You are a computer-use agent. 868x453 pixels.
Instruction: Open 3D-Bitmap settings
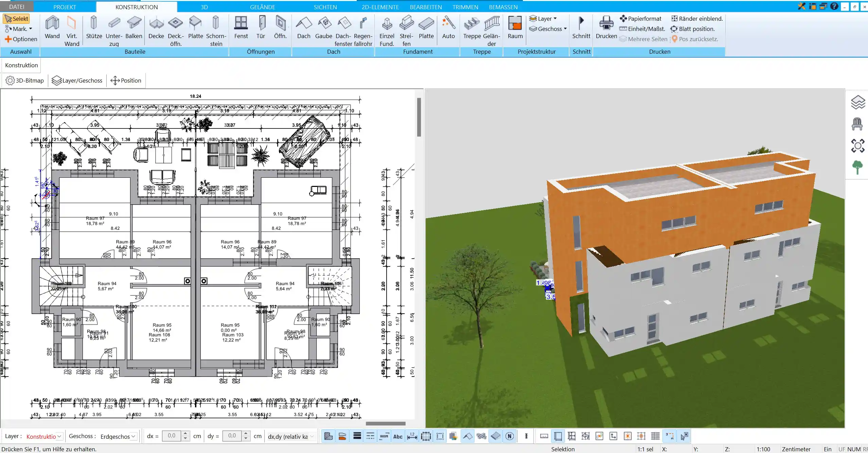(25, 81)
